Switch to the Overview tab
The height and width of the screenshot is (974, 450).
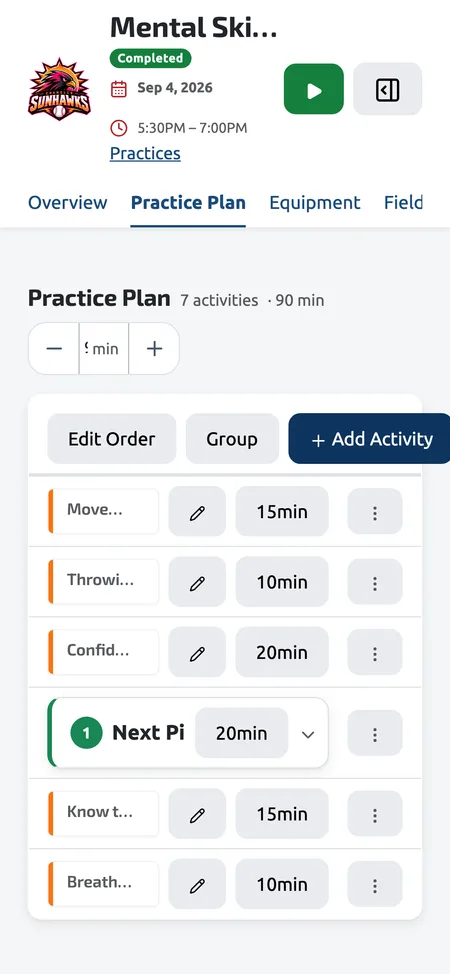point(68,203)
